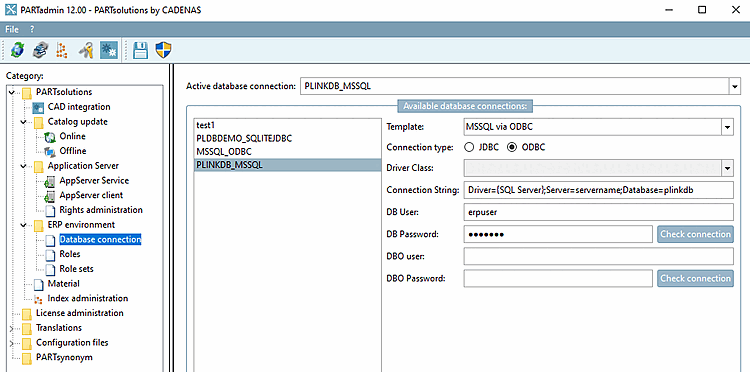
Task: Click the DB Password field
Action: (558, 234)
